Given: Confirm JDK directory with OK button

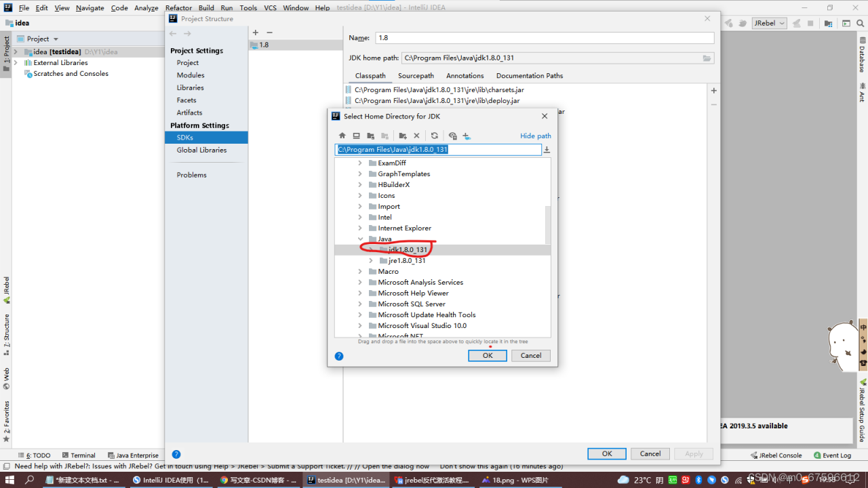Looking at the screenshot, I should pos(488,356).
